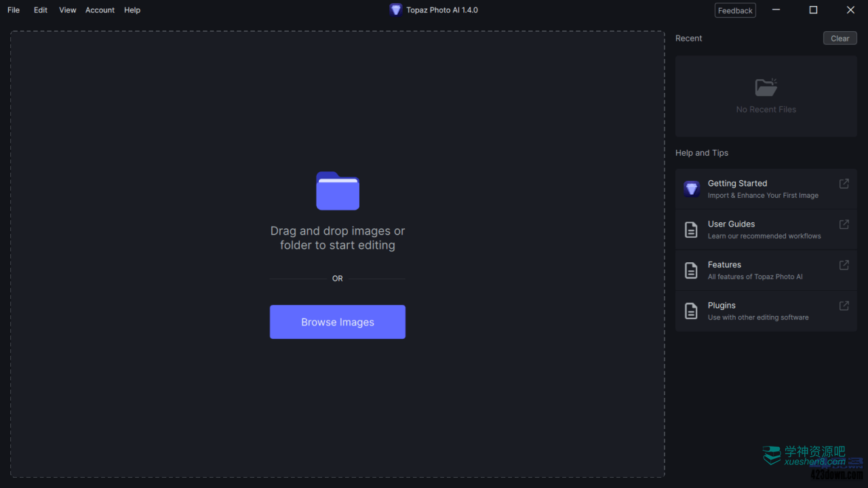Clear the recent files list

pyautogui.click(x=840, y=39)
